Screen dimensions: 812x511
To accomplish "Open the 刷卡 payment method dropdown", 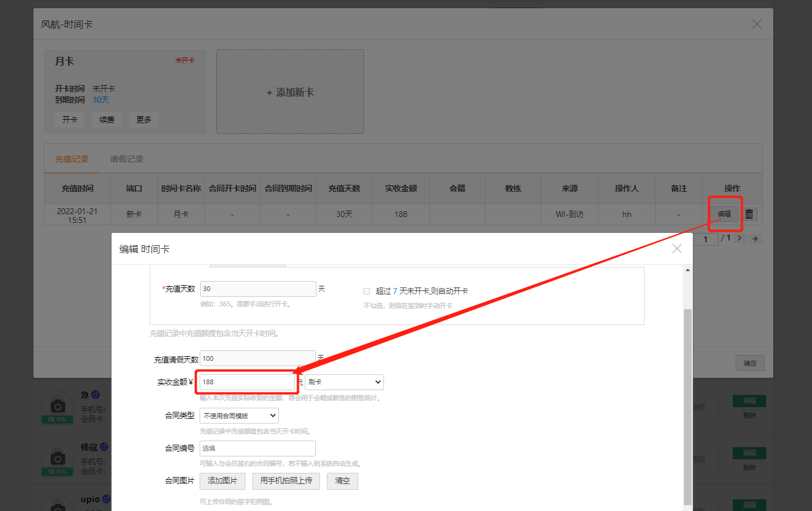I will coord(344,382).
